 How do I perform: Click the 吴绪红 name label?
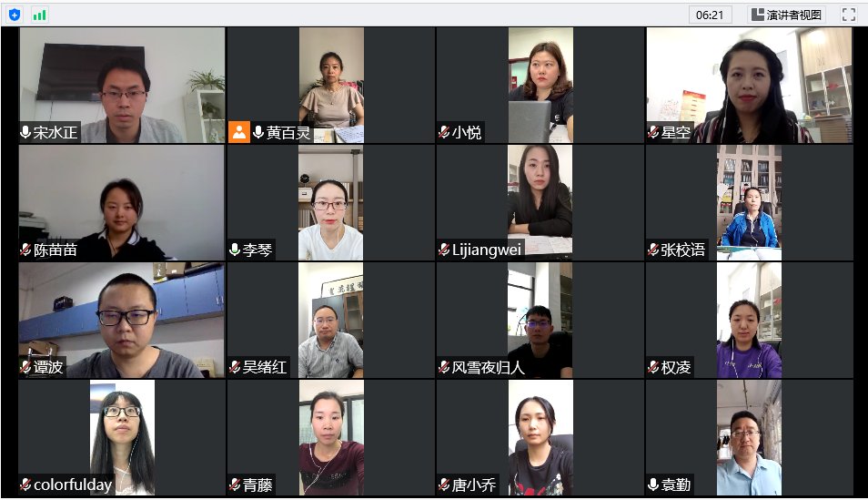coord(265,367)
